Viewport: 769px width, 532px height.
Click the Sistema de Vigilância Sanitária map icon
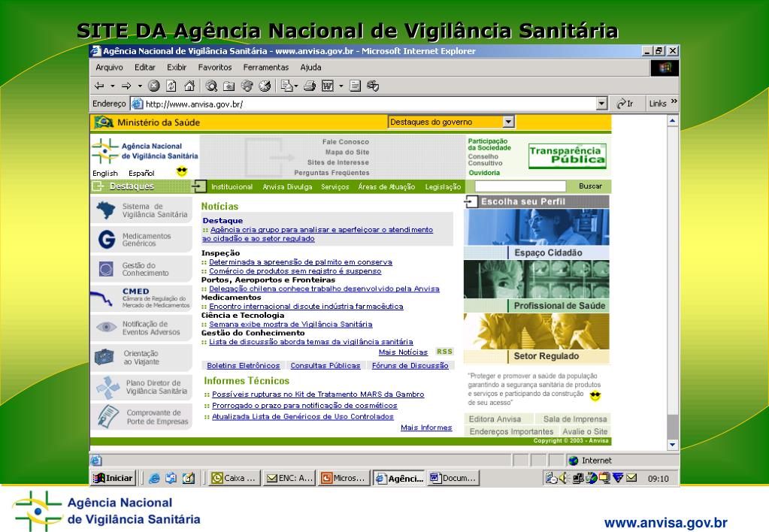pyautogui.click(x=105, y=210)
